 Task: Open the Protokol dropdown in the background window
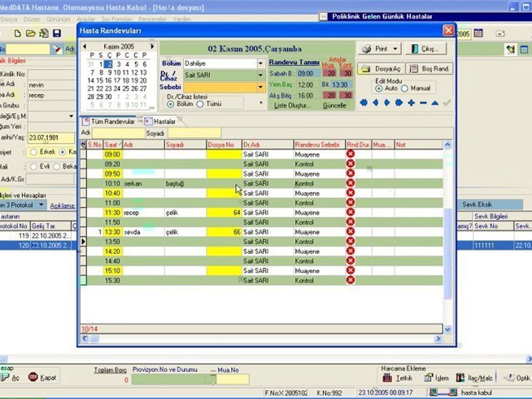tap(42, 204)
